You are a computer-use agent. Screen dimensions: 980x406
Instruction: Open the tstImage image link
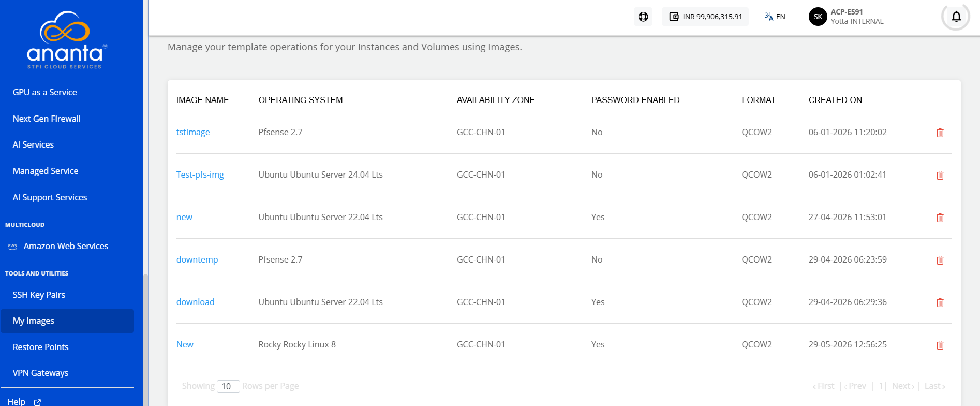point(193,132)
